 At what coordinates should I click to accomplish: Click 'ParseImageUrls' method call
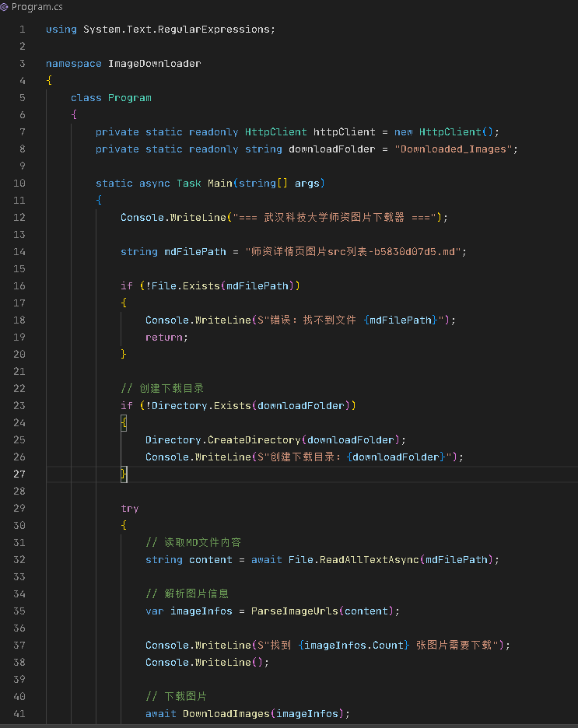(x=295, y=611)
